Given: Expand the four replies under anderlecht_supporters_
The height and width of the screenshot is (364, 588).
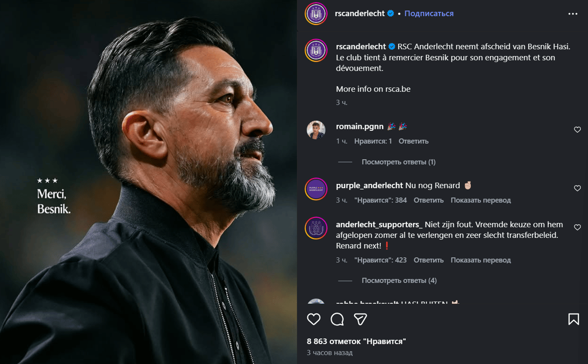Looking at the screenshot, I should (x=399, y=281).
